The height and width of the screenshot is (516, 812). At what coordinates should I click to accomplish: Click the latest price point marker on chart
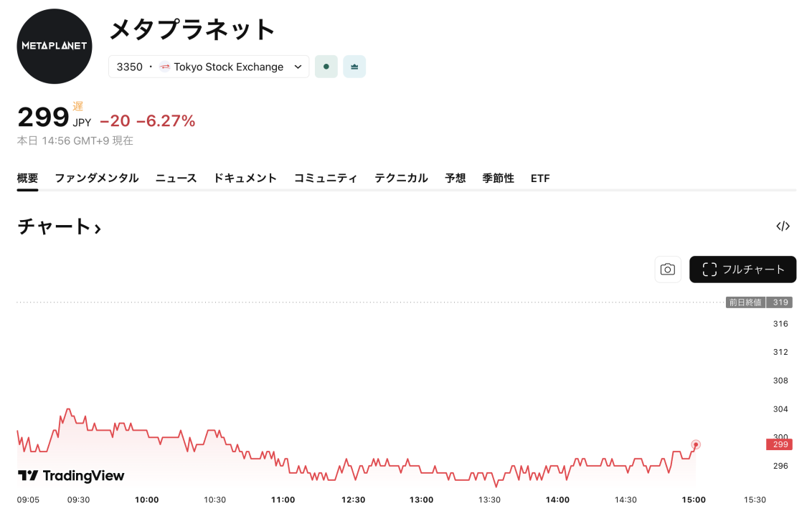695,444
